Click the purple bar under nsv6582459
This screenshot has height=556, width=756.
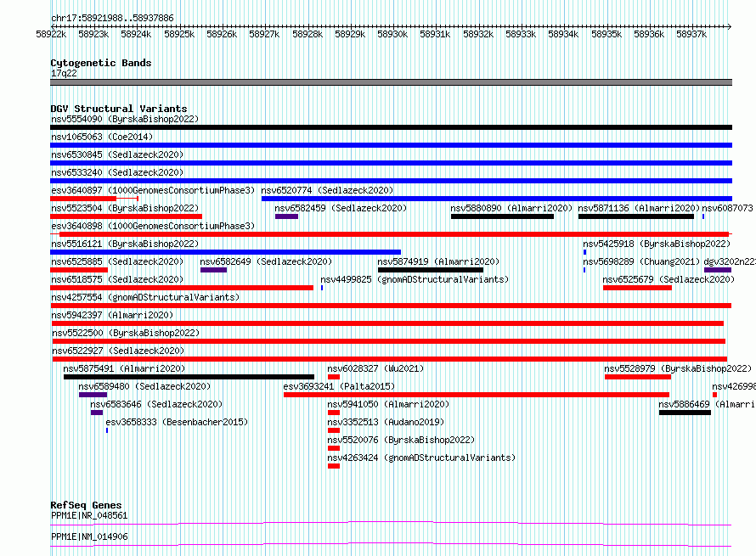click(x=286, y=216)
